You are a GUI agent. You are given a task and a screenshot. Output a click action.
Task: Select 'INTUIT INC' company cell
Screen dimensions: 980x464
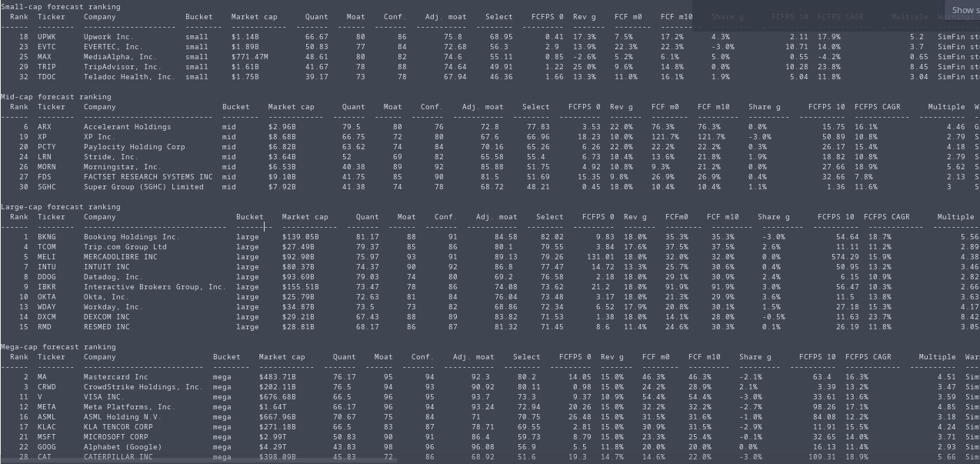pyautogui.click(x=106, y=267)
